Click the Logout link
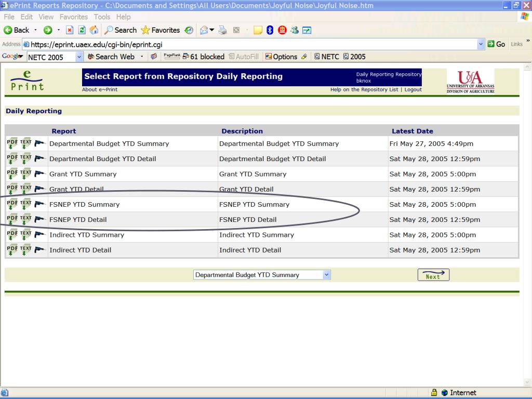This screenshot has height=399, width=532. pos(413,89)
